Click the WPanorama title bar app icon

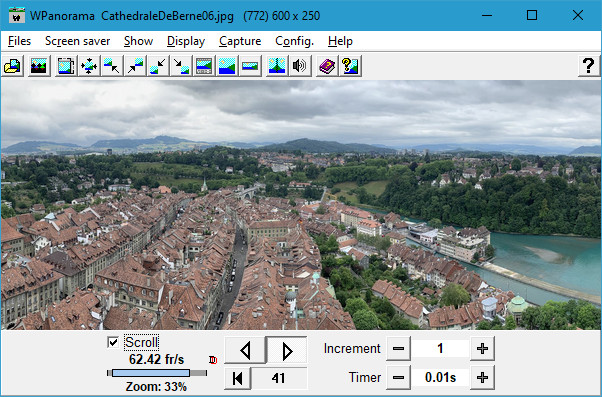point(17,16)
